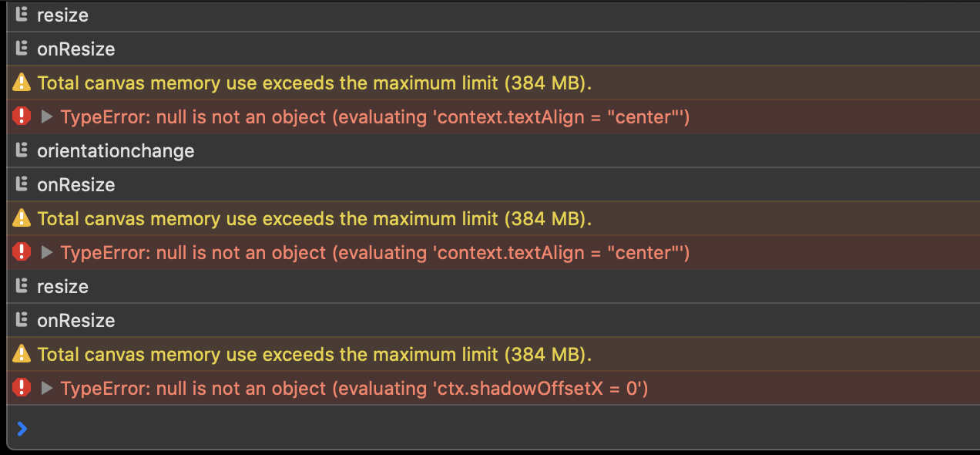The height and width of the screenshot is (455, 980).
Task: Expand the first textAlign TypeError disclosure triangle
Action: point(47,116)
